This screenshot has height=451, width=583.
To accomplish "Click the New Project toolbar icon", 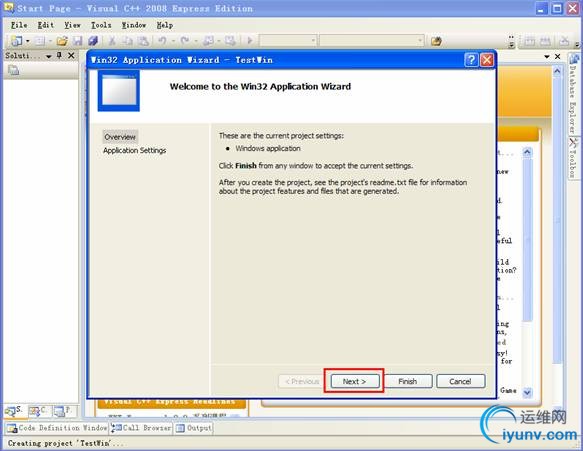I will (x=16, y=41).
